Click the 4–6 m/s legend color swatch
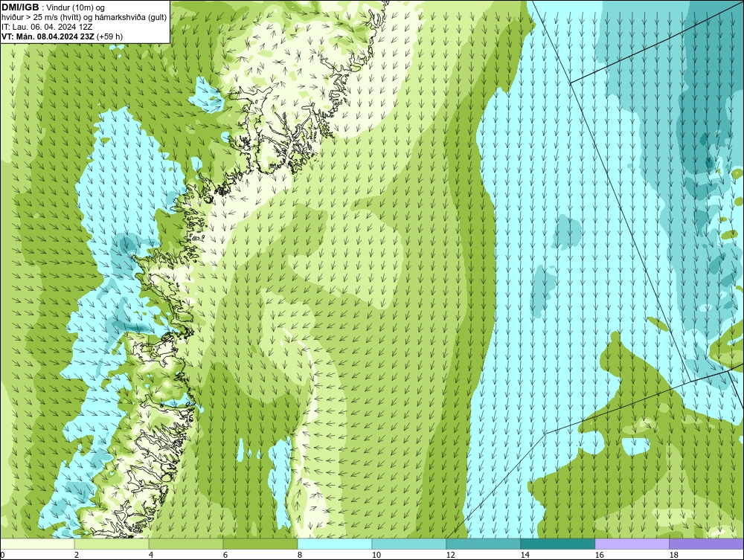 point(186,544)
